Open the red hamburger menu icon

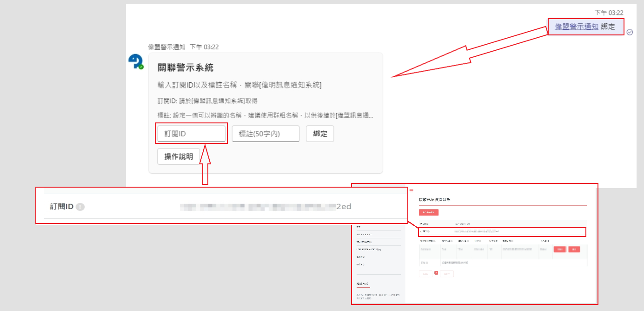click(x=411, y=190)
